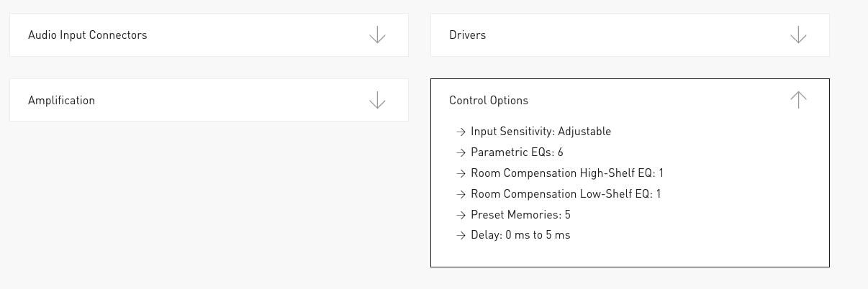Click the arrow bullet before Low-Shelf EQ
The image size is (868, 289).
(461, 194)
